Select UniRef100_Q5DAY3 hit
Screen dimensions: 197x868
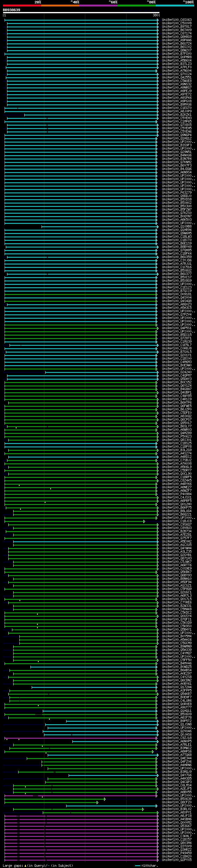[x=177, y=379]
